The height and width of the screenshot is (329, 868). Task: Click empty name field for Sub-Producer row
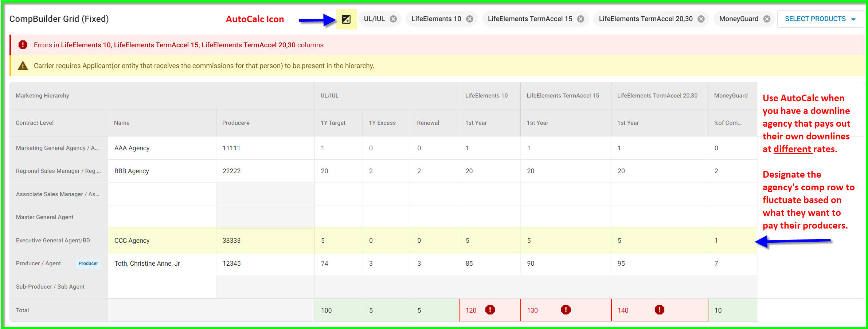pos(162,287)
